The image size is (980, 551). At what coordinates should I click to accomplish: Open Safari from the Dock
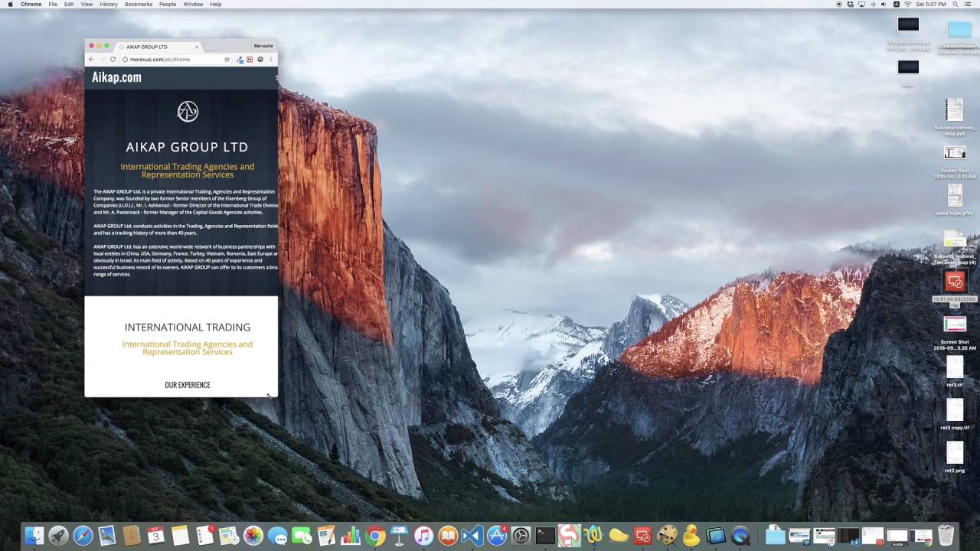(83, 536)
